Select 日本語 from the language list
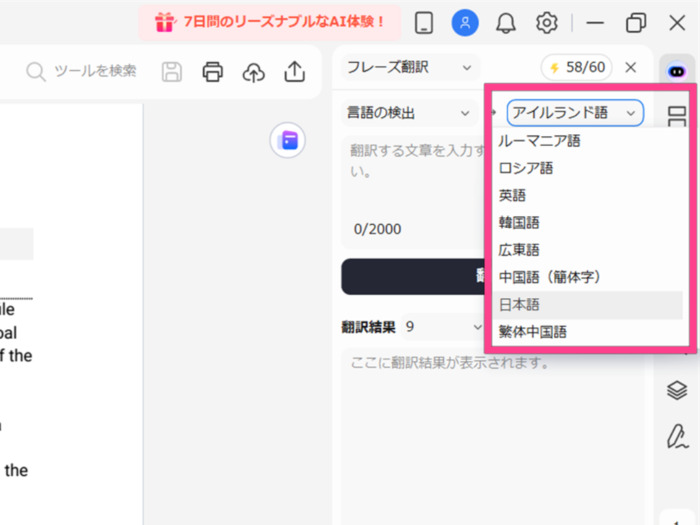 (x=588, y=305)
